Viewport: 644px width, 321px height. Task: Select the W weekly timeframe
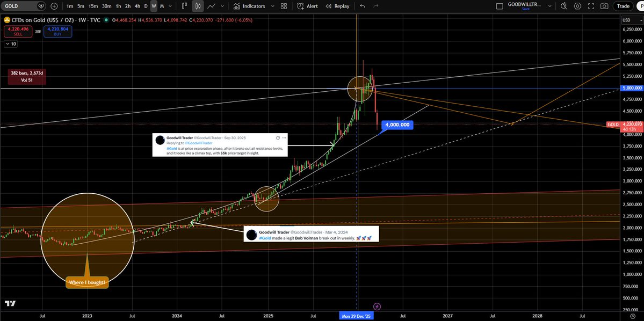point(154,6)
